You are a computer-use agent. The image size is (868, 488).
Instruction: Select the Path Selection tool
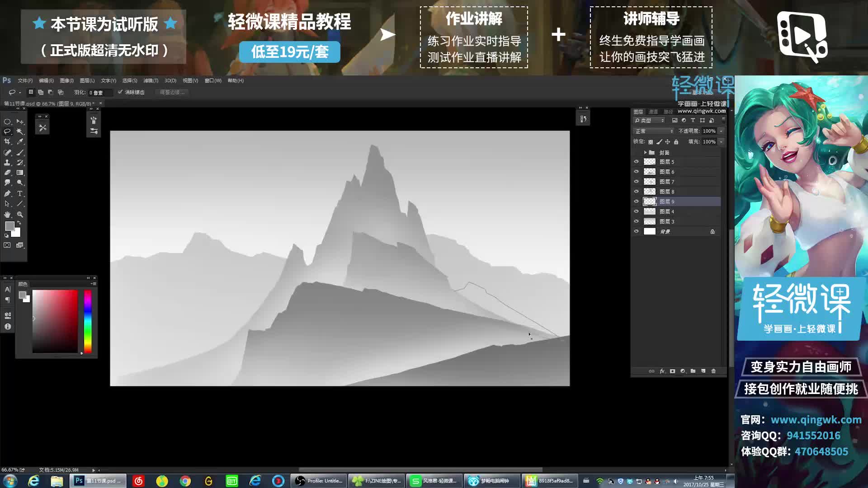click(7, 204)
